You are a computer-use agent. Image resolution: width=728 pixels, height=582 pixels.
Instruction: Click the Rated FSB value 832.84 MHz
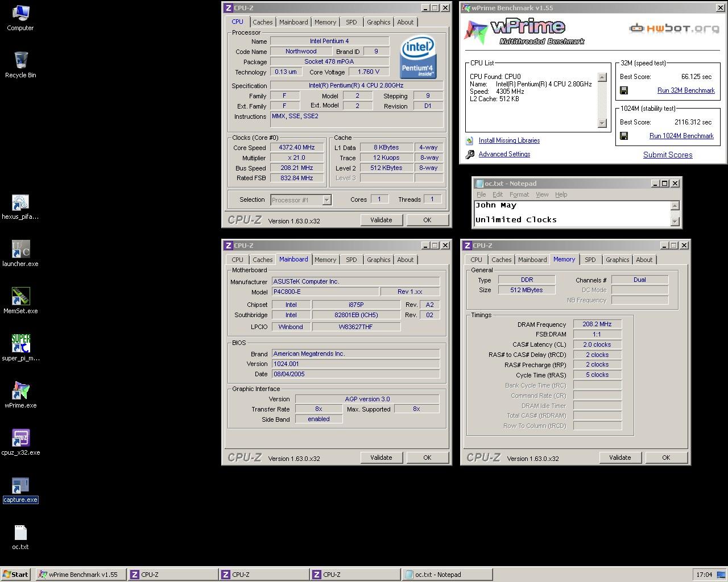(297, 178)
